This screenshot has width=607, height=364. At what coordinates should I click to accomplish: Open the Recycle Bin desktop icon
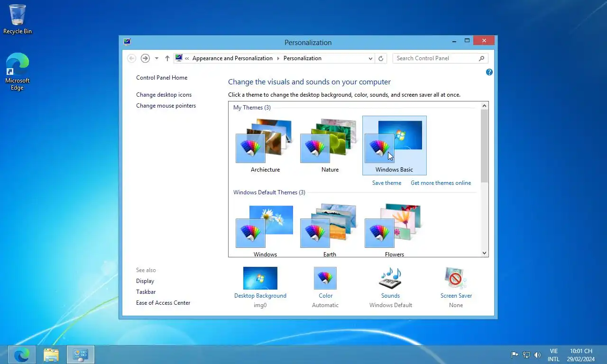click(18, 19)
